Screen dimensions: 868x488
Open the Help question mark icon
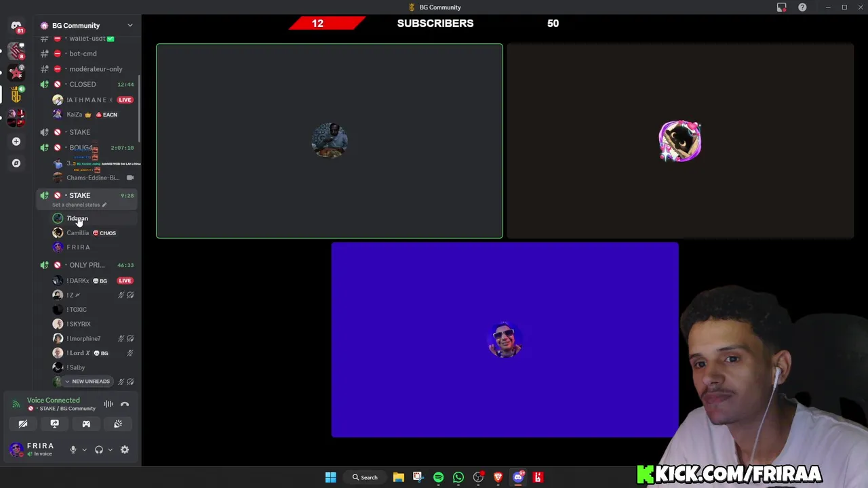[802, 7]
